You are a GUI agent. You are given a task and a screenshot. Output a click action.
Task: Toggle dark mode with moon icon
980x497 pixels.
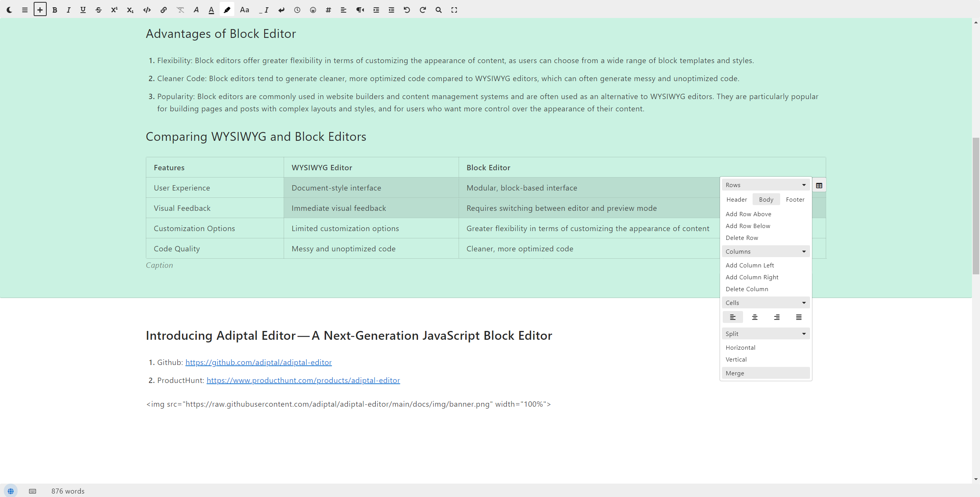tap(10, 10)
